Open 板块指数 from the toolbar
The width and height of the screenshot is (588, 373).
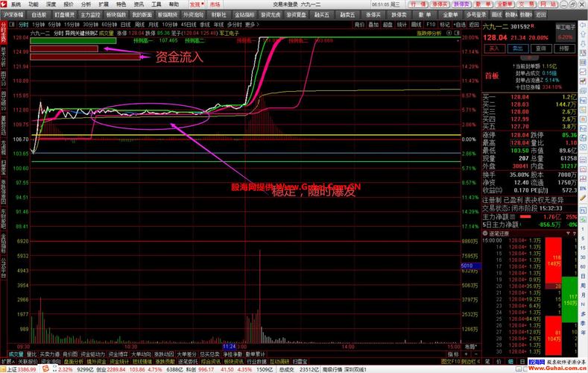(x=116, y=15)
